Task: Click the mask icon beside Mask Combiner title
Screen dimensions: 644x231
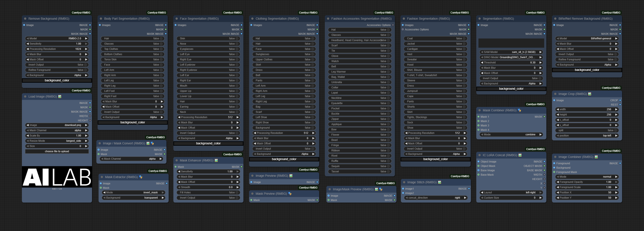Action: [x=519, y=110]
